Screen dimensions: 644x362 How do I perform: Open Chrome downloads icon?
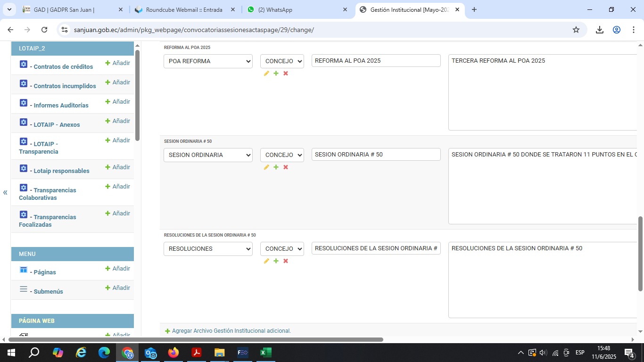pyautogui.click(x=600, y=30)
